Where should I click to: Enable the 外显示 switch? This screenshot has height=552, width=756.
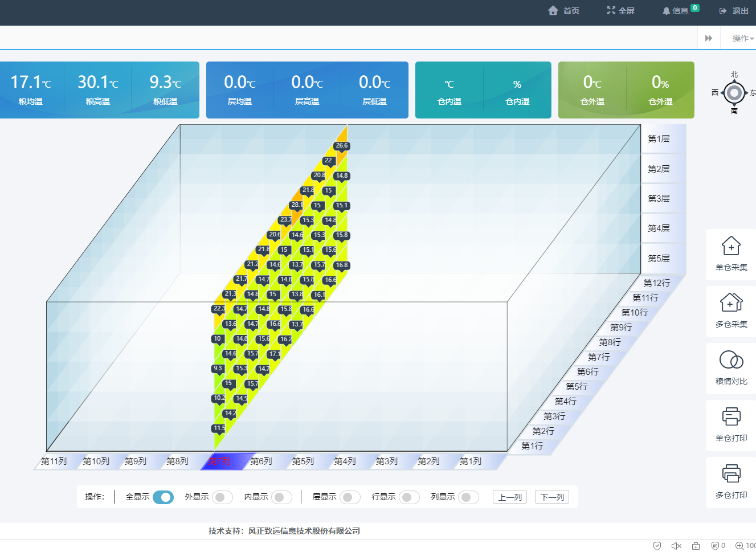pos(222,497)
